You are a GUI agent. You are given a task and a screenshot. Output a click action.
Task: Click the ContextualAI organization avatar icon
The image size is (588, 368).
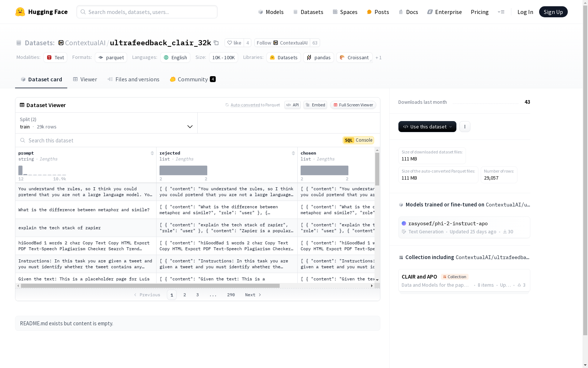click(61, 43)
